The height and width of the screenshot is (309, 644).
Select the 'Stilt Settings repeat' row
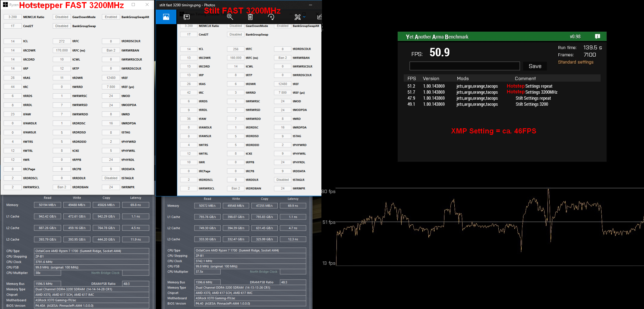[x=502, y=98]
